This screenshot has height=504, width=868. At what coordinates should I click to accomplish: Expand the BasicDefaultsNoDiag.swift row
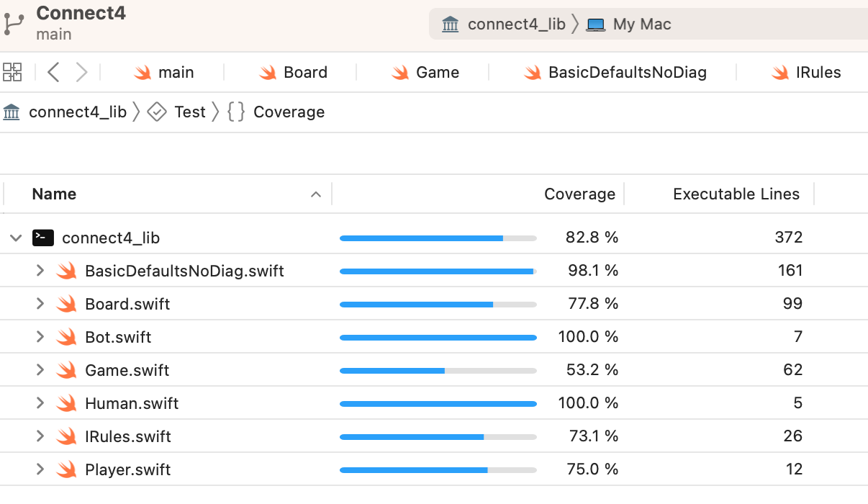[x=40, y=271]
